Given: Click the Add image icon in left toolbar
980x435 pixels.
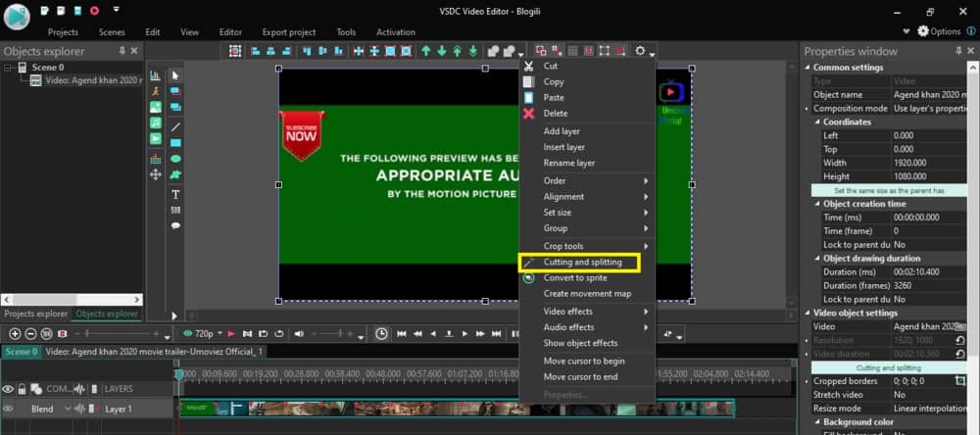Looking at the screenshot, I should pyautogui.click(x=156, y=107).
